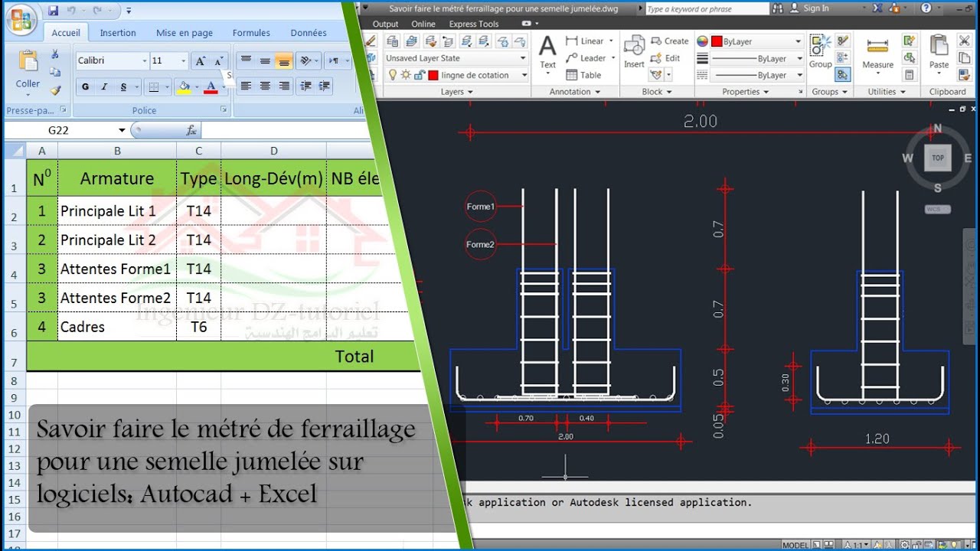Viewport: 980px width, 551px height.
Task: Open the AutoCAD Output tab
Action: pos(385,24)
